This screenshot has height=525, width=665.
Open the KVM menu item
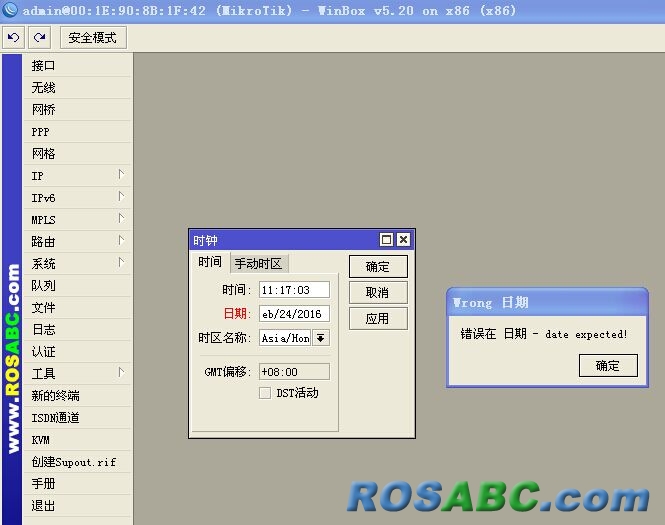coord(78,440)
